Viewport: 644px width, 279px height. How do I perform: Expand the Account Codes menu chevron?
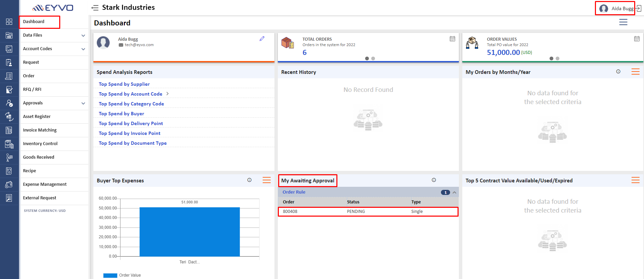[83, 49]
